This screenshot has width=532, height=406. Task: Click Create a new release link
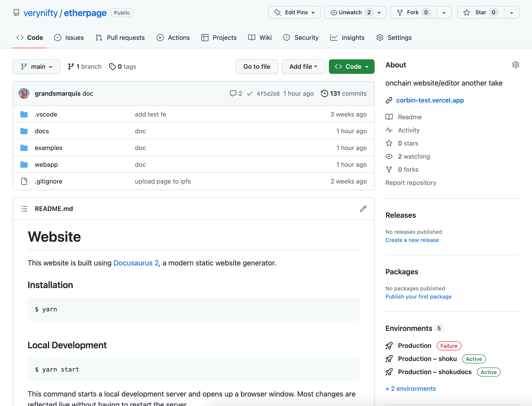(412, 240)
